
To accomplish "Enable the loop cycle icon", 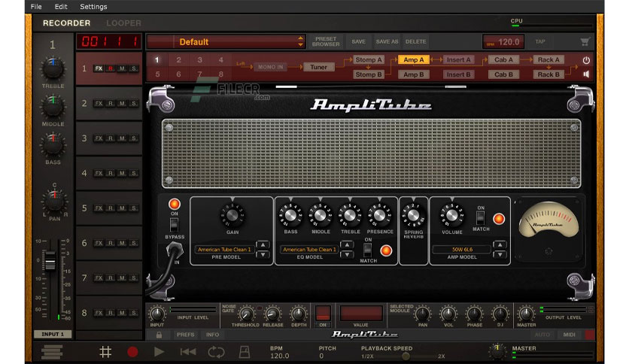I will click(x=216, y=352).
